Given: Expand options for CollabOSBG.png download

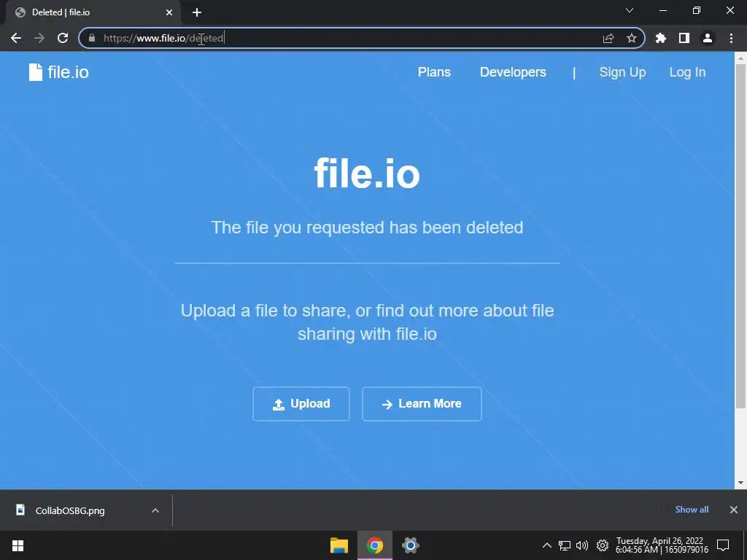Looking at the screenshot, I should click(x=155, y=510).
